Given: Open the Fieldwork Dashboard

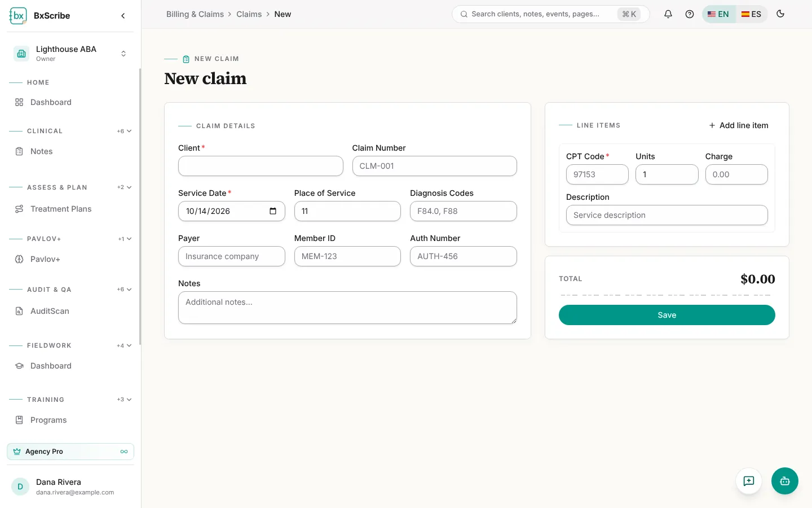Looking at the screenshot, I should click(x=70, y=366).
